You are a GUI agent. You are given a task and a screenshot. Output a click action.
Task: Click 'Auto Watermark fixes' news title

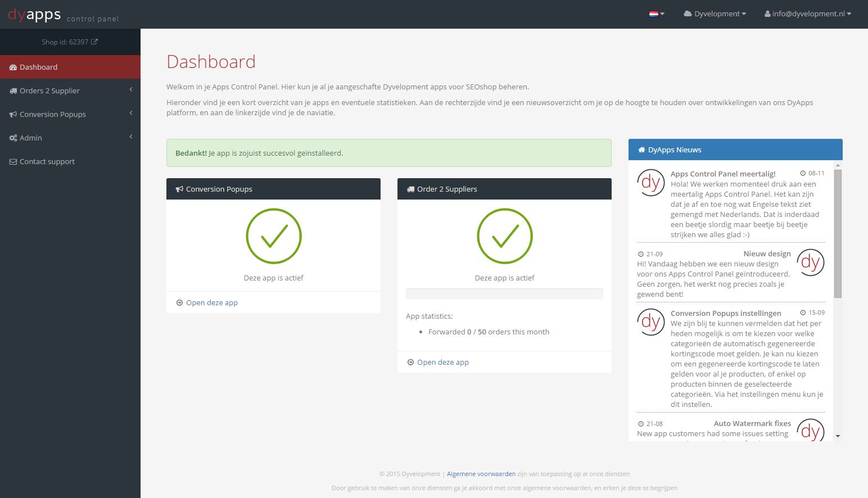pos(752,424)
